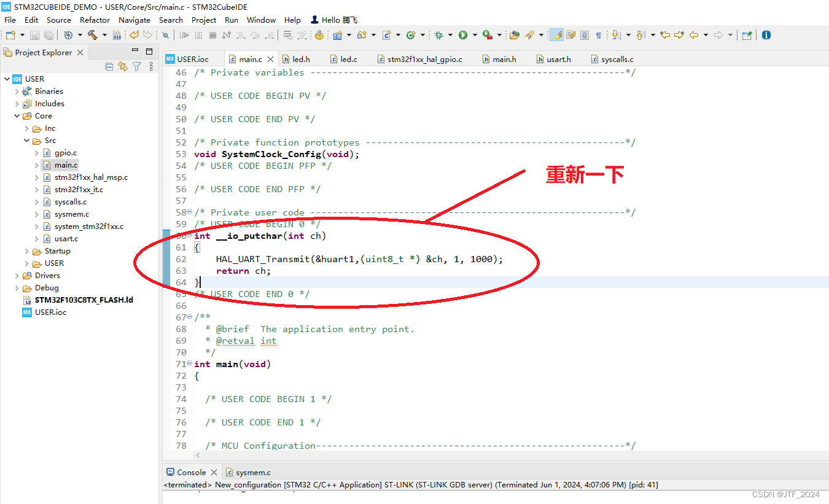Image resolution: width=829 pixels, height=504 pixels.
Task: Open a new window with the window icon
Action: [x=747, y=35]
